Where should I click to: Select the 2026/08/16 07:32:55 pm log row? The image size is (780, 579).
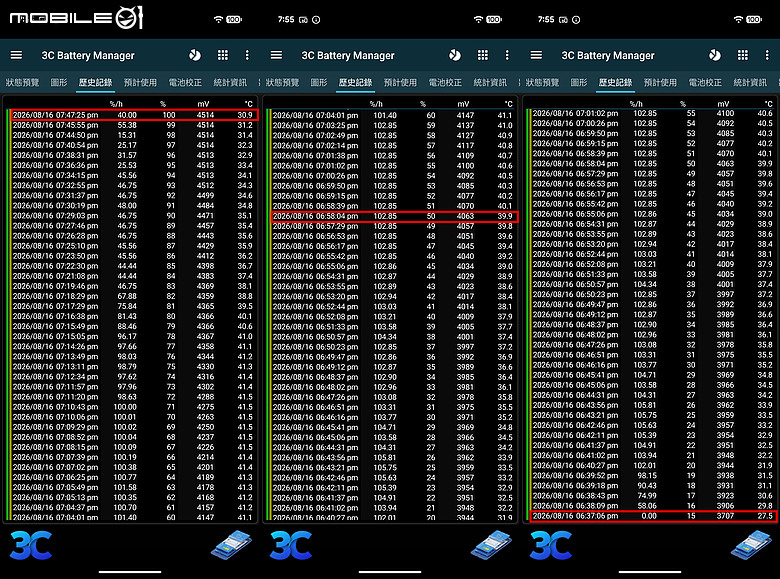(133, 186)
